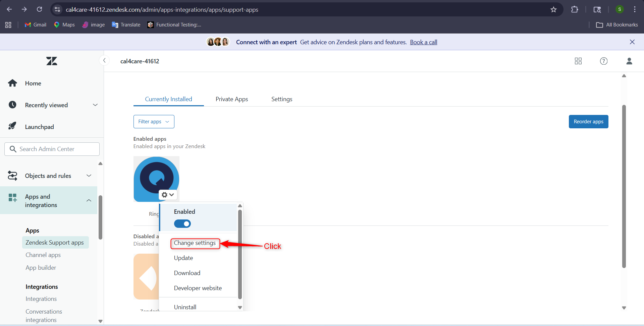Image resolution: width=644 pixels, height=326 pixels.
Task: Reload the current page
Action: [x=40, y=9]
